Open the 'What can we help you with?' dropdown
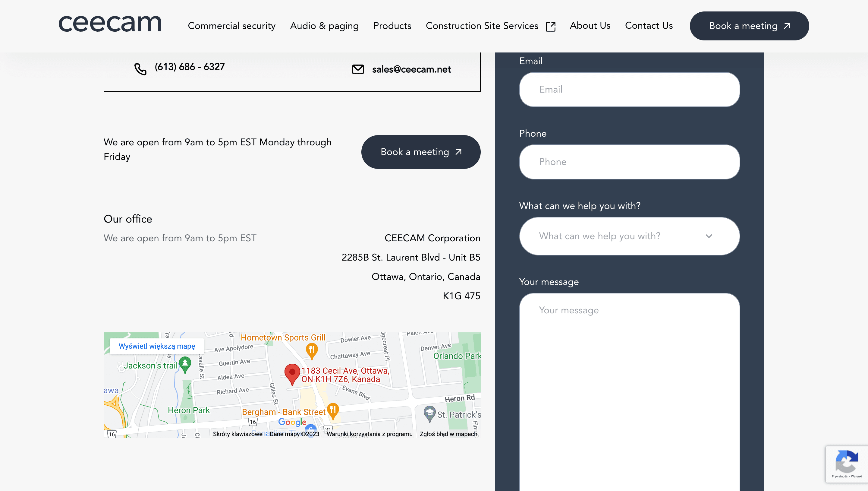868x491 pixels. 629,236
